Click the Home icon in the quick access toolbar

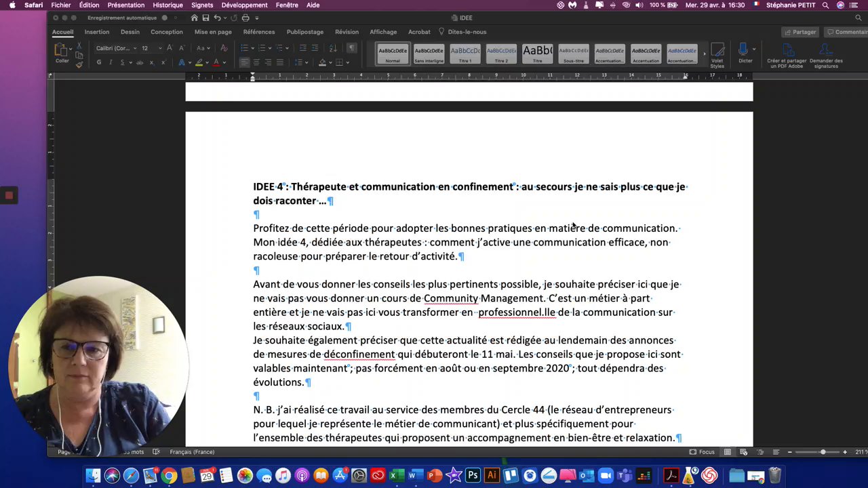coord(195,18)
